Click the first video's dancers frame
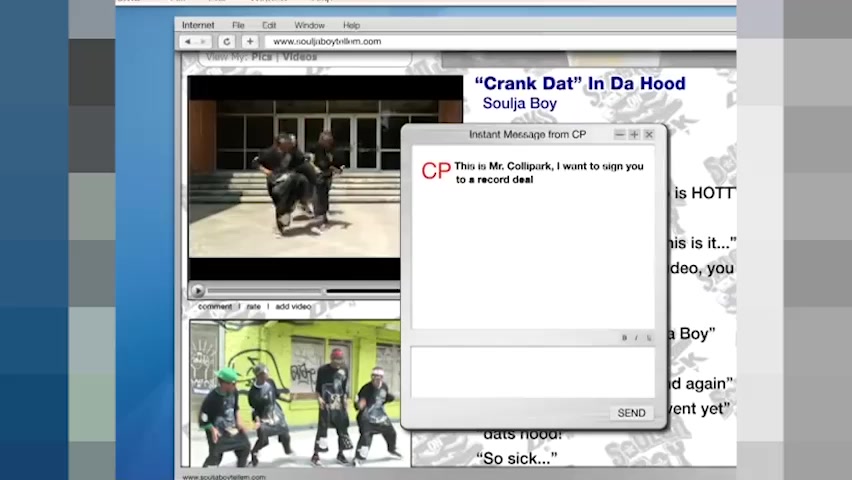Viewport: 852px width, 480px height. point(295,178)
